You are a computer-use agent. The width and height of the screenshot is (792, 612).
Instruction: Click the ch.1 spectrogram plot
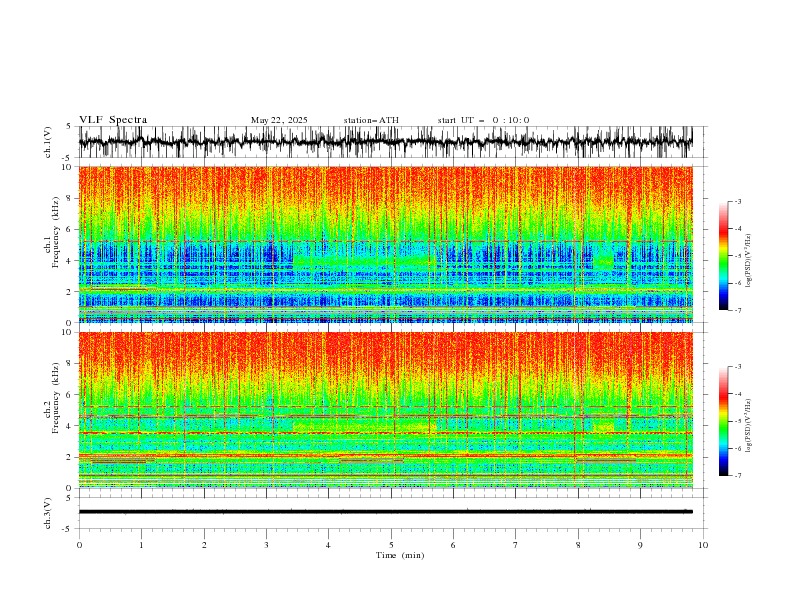(386, 244)
